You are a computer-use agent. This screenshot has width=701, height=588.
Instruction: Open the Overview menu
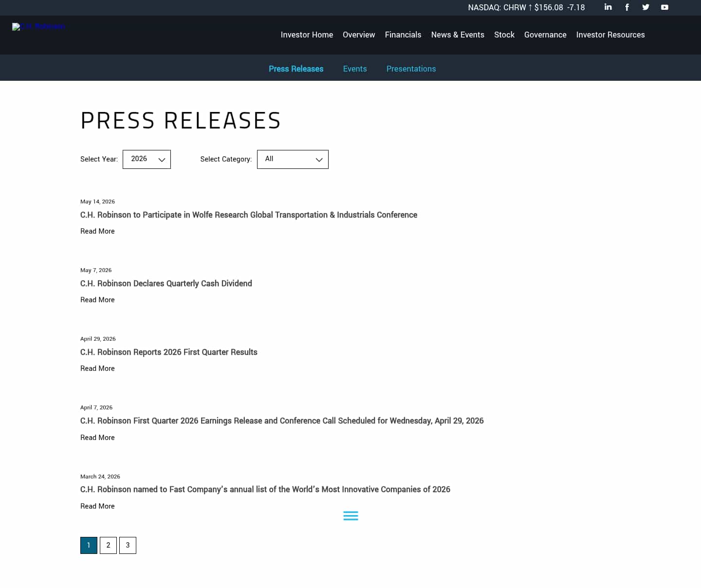point(359,35)
